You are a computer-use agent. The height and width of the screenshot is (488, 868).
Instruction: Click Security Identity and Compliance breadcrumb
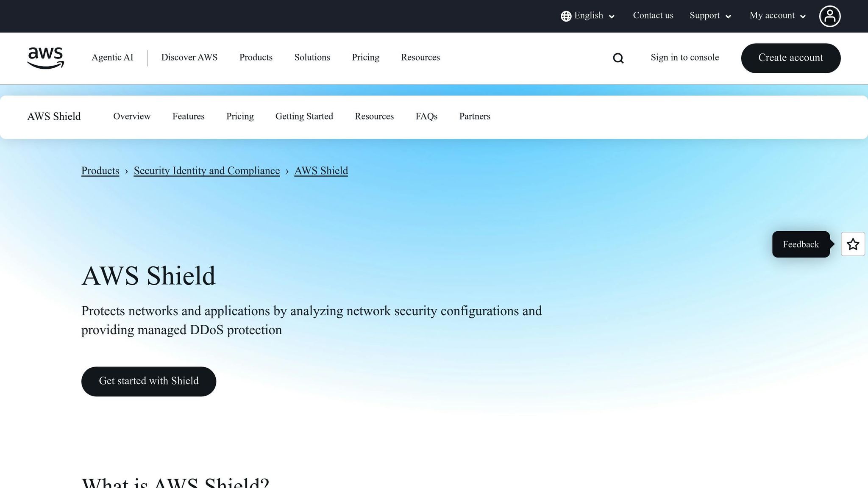(207, 171)
